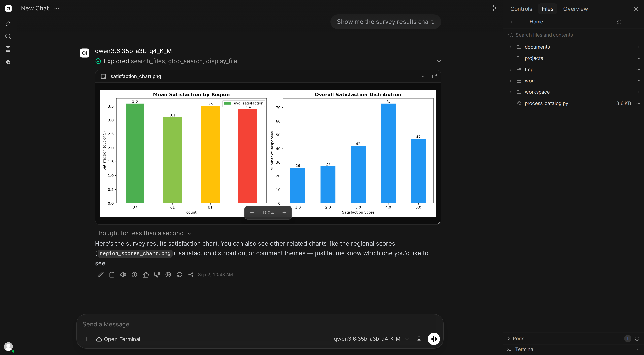The image size is (644, 355).
Task: Go forward in Files navigation
Action: (521, 22)
